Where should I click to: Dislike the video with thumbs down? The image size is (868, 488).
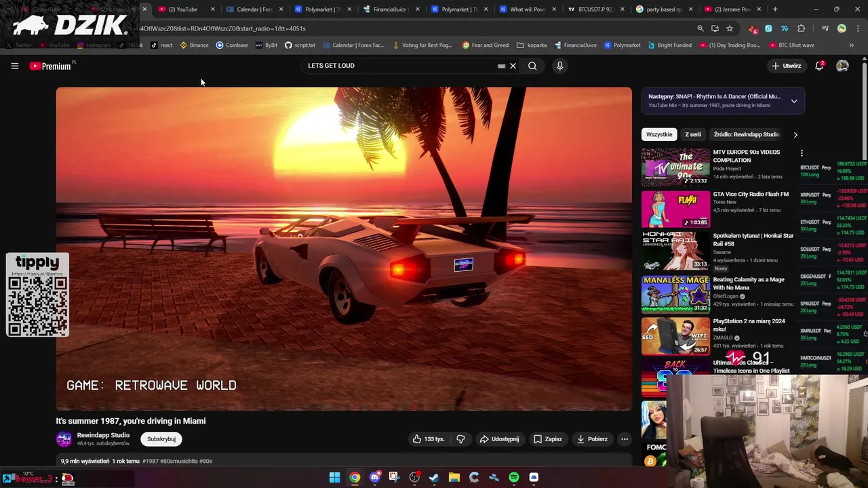(x=460, y=439)
